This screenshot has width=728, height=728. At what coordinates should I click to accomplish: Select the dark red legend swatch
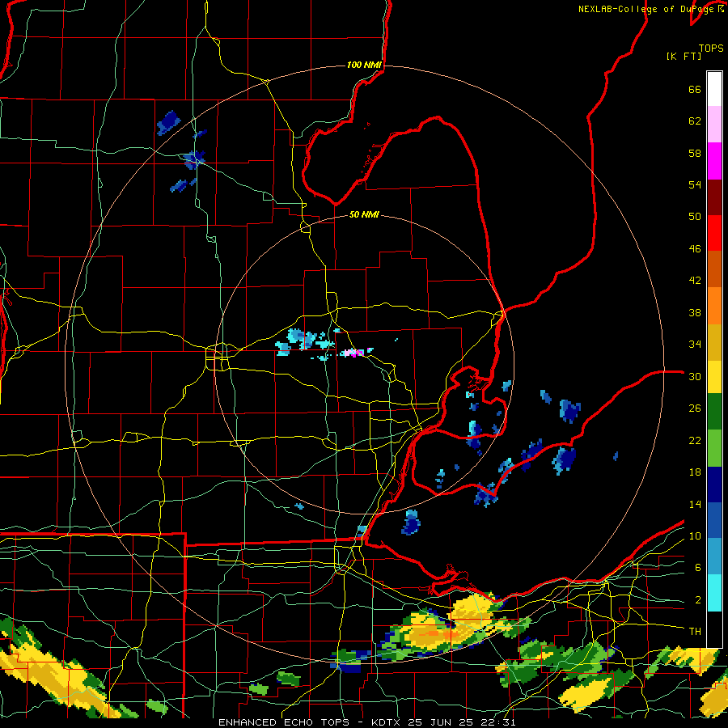(714, 197)
